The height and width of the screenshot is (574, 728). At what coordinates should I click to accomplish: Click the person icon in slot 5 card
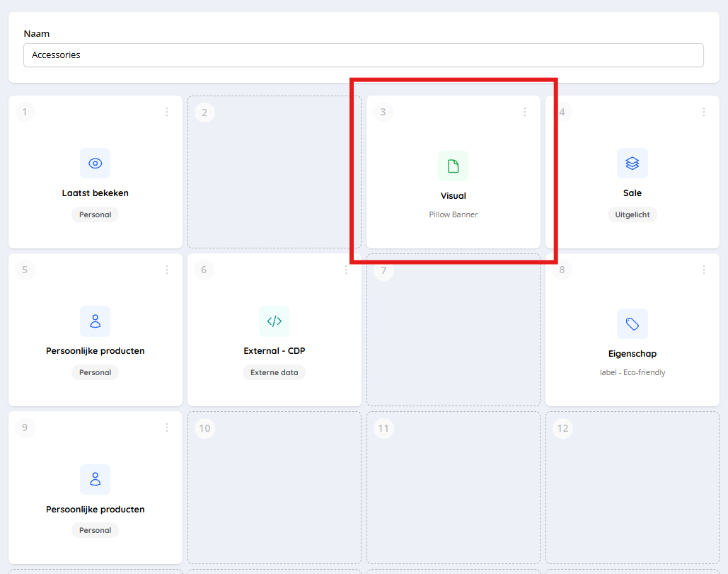(96, 321)
